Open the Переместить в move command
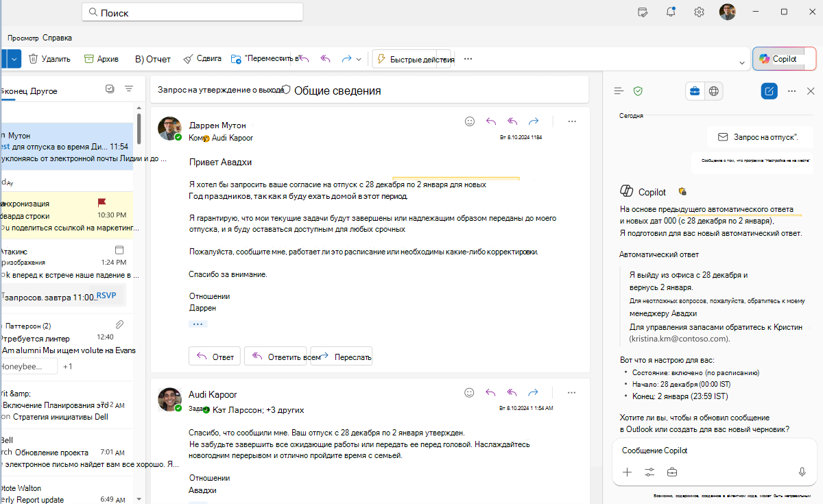The height and width of the screenshot is (504, 823). pos(266,59)
